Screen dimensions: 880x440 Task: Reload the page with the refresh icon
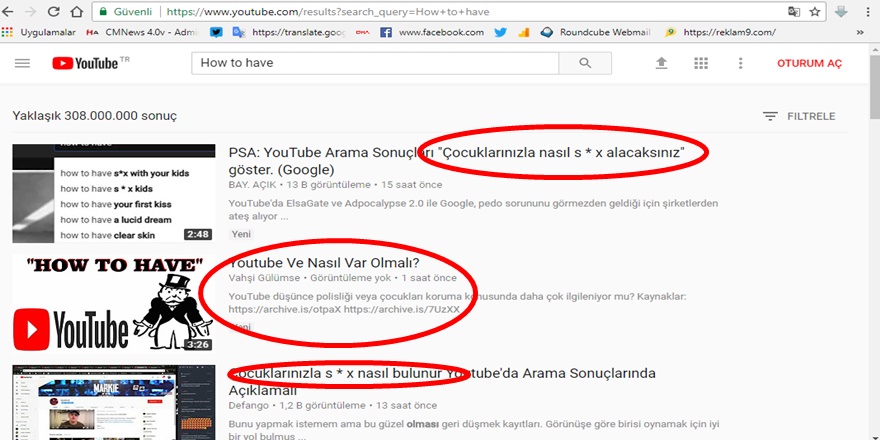coord(53,12)
